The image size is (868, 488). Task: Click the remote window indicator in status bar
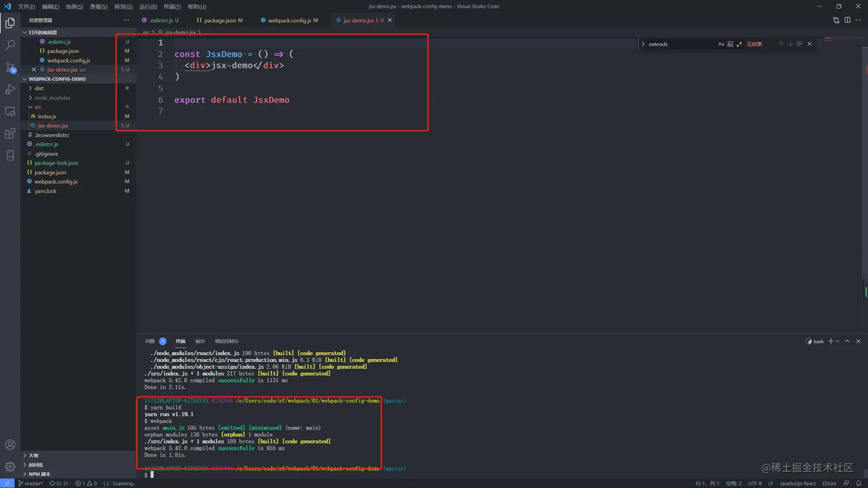pos(7,483)
